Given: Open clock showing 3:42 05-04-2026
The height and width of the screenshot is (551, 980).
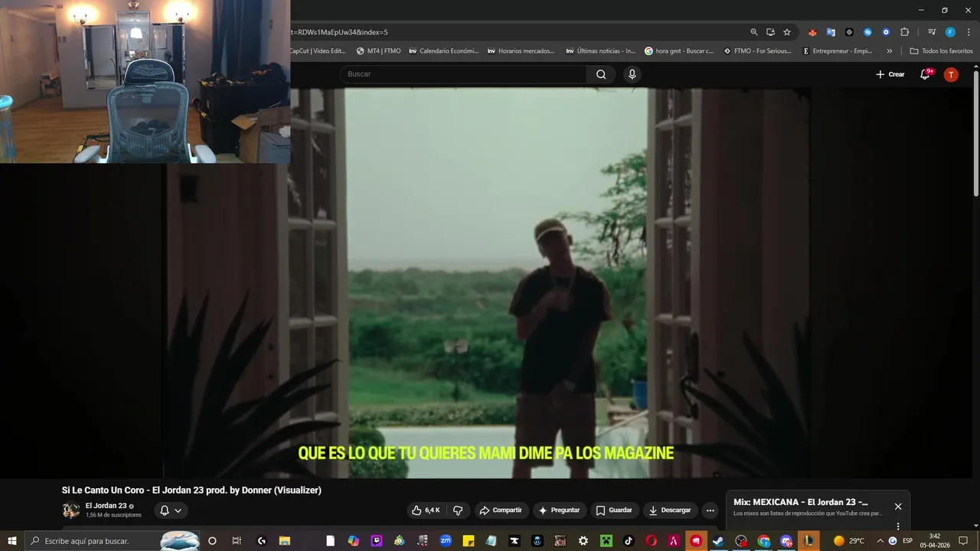Looking at the screenshot, I should tap(935, 541).
